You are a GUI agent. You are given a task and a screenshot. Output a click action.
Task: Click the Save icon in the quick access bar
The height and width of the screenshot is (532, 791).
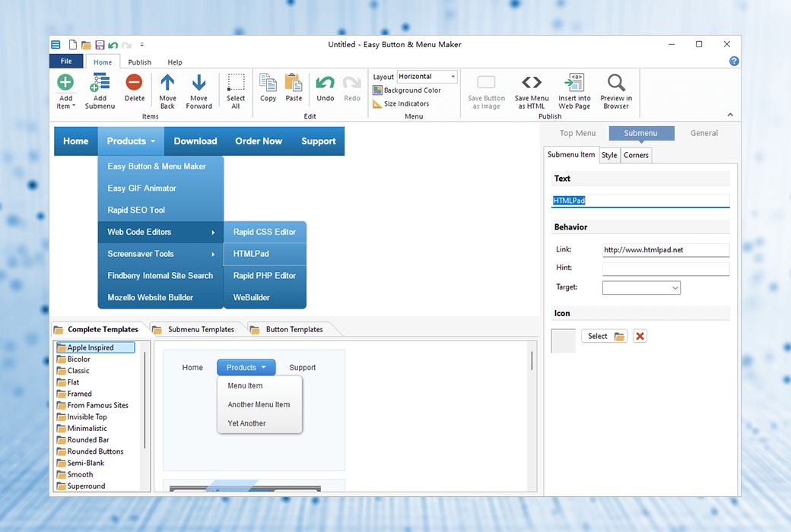pos(100,45)
